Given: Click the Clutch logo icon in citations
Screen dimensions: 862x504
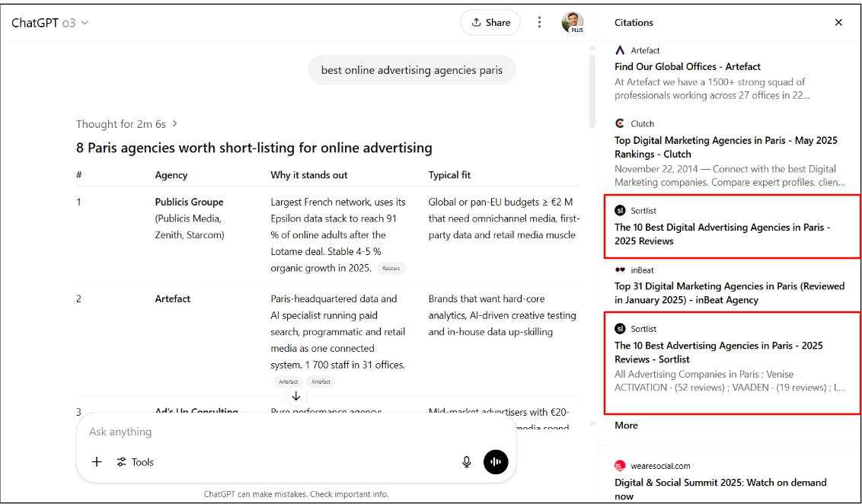Looking at the screenshot, I should [x=620, y=123].
